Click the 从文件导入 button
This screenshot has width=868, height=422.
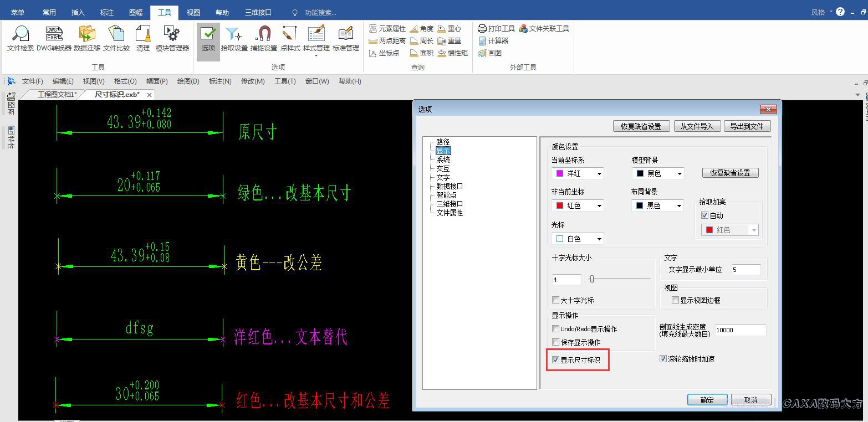click(697, 126)
